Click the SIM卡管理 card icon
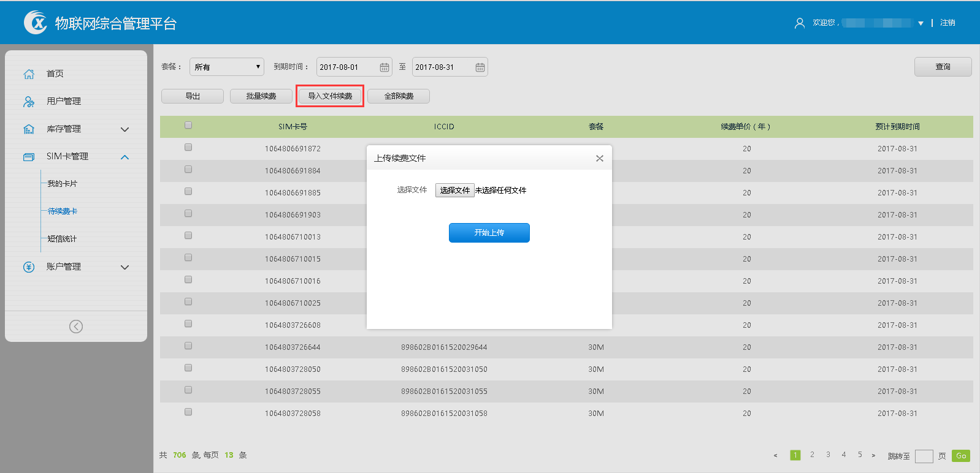This screenshot has width=980, height=473. click(x=29, y=157)
